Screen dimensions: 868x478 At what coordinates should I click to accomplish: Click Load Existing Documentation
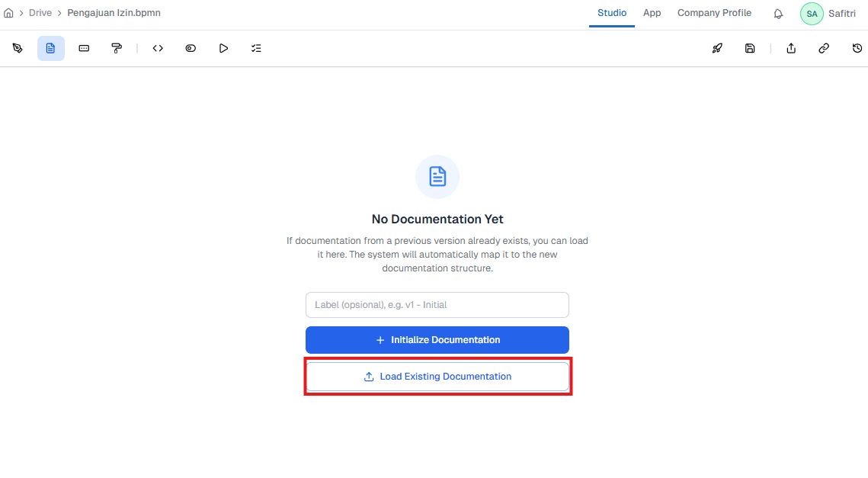click(x=437, y=376)
